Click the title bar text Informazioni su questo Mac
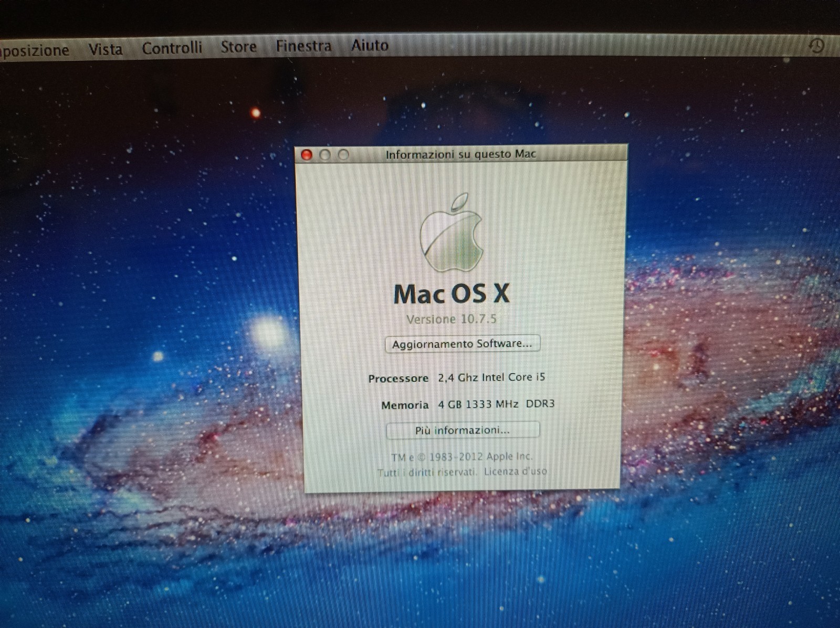 tap(460, 154)
